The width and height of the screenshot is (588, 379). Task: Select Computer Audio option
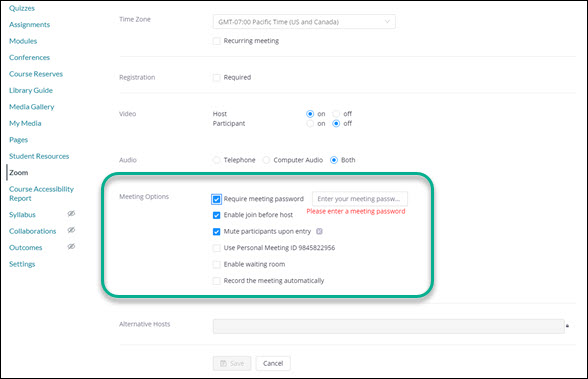click(x=266, y=160)
